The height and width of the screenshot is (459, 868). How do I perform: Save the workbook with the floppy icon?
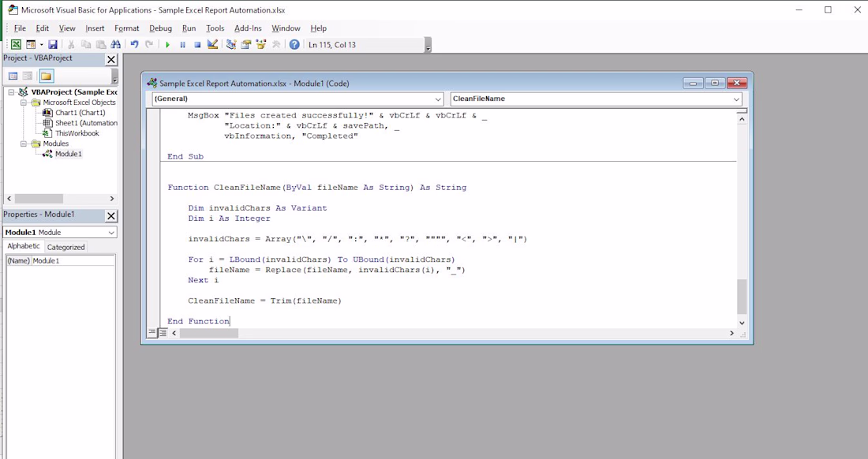tap(53, 45)
